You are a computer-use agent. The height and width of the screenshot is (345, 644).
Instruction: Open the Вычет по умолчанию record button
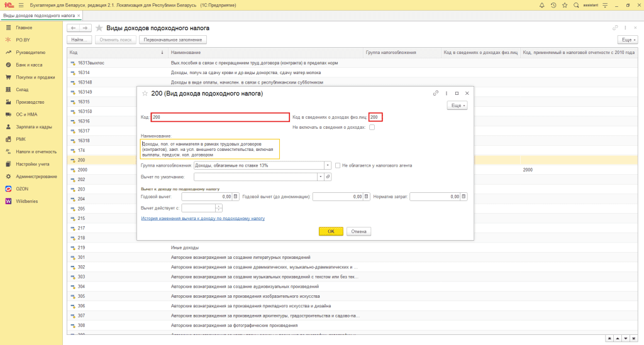[x=328, y=177]
